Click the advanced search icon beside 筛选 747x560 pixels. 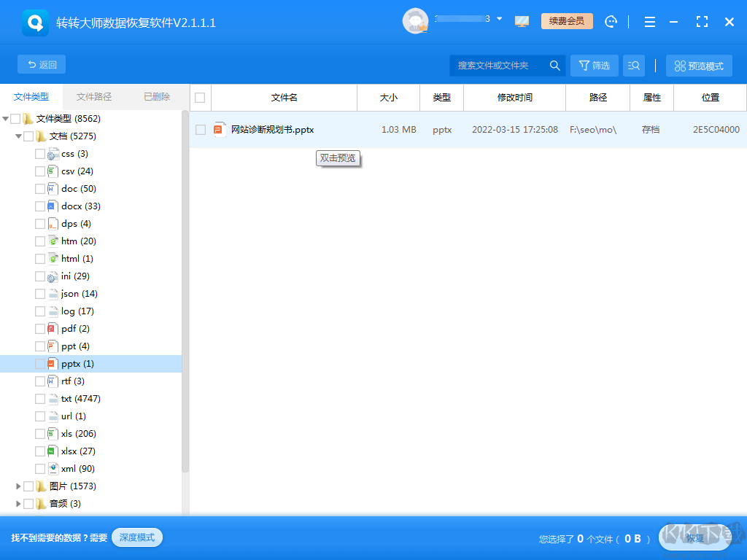pos(633,65)
